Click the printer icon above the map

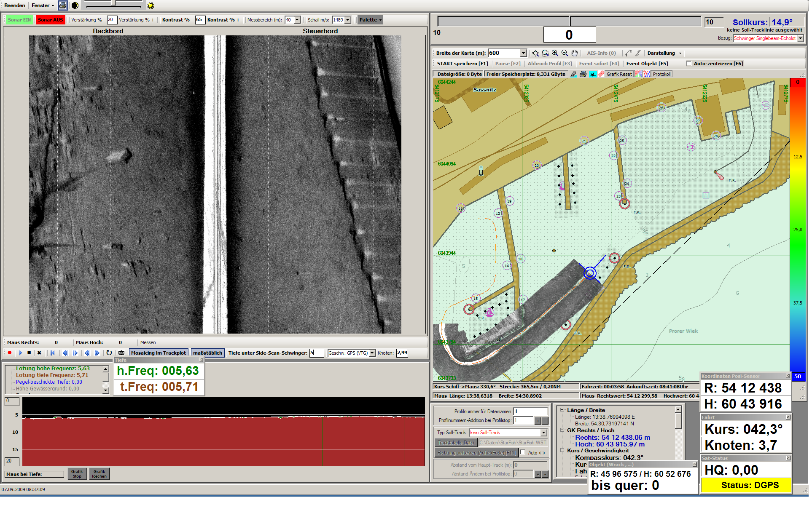coord(583,74)
